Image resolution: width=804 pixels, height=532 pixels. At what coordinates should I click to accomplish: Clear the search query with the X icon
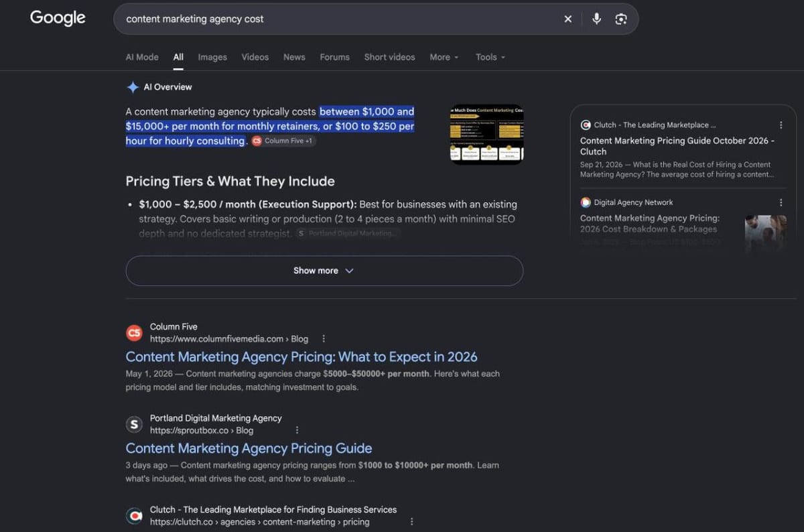coord(568,19)
